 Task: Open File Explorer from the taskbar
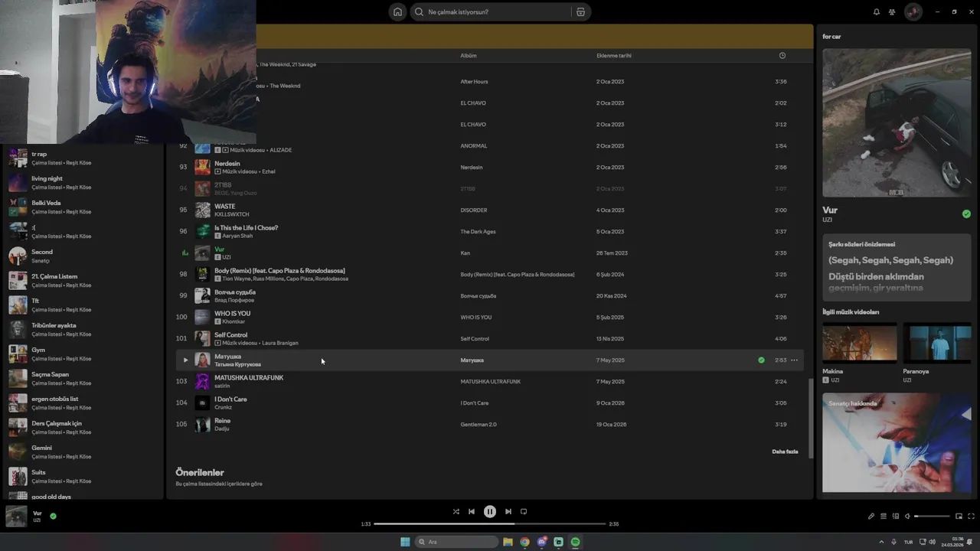coord(508,542)
